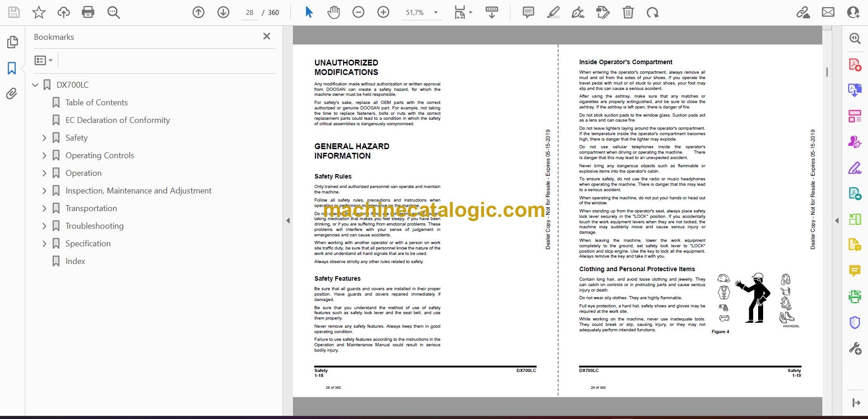Select the Safety bookmark label

click(x=76, y=138)
